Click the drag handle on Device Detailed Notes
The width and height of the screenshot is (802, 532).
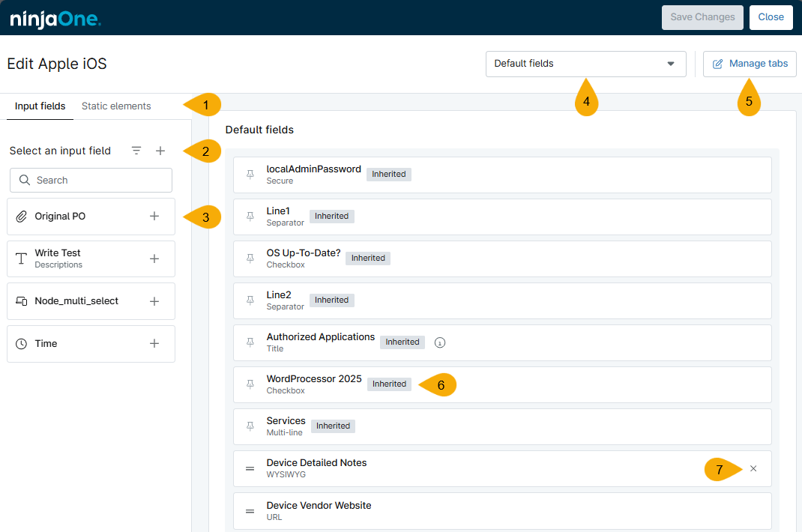[x=250, y=468]
